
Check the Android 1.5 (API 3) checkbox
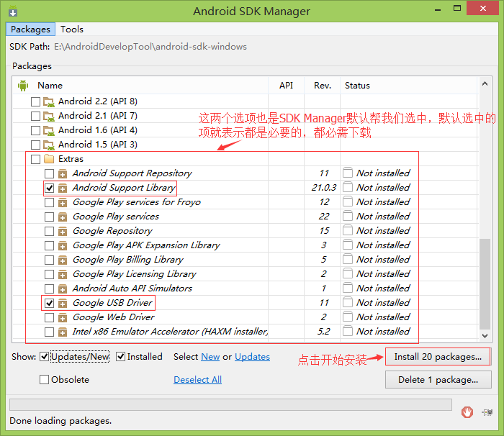click(x=35, y=145)
